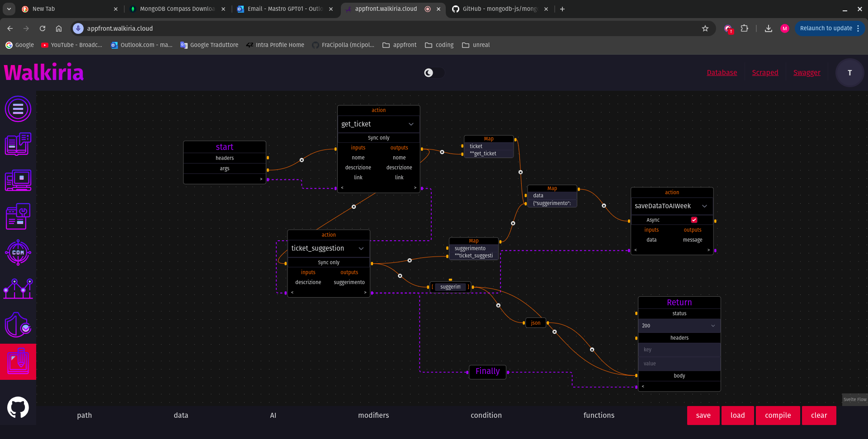The width and height of the screenshot is (868, 439).
Task: Click the save button
Action: pos(703,416)
